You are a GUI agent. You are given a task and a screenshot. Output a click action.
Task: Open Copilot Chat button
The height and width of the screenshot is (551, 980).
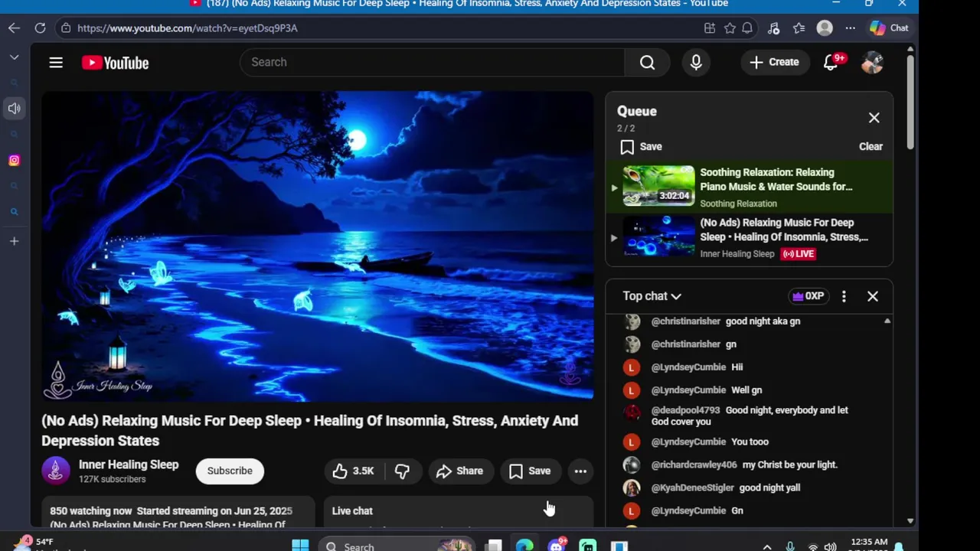pyautogui.click(x=889, y=28)
